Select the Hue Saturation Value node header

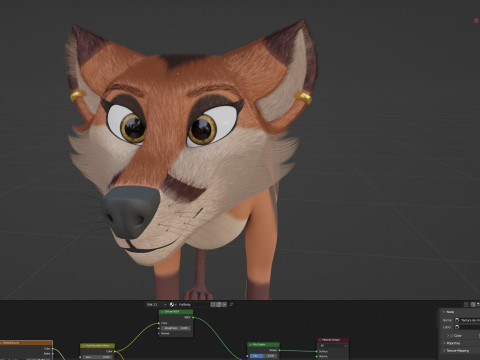tap(97, 346)
